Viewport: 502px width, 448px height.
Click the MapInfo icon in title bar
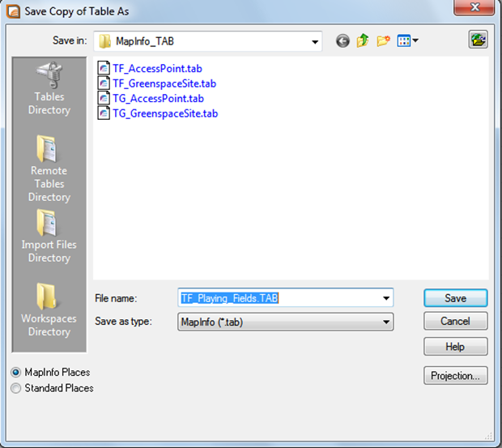point(13,11)
